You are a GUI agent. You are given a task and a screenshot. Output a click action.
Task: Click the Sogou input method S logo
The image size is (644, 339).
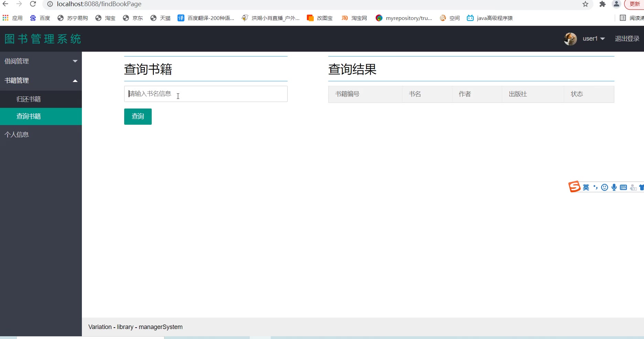click(x=574, y=187)
